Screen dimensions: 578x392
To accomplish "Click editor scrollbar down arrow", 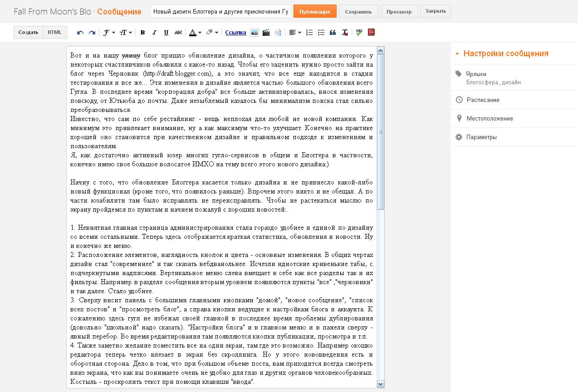I will [381, 384].
